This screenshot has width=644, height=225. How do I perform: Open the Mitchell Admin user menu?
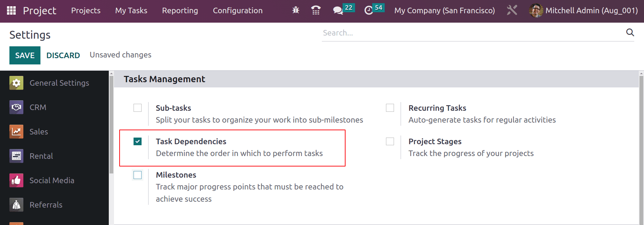[583, 10]
